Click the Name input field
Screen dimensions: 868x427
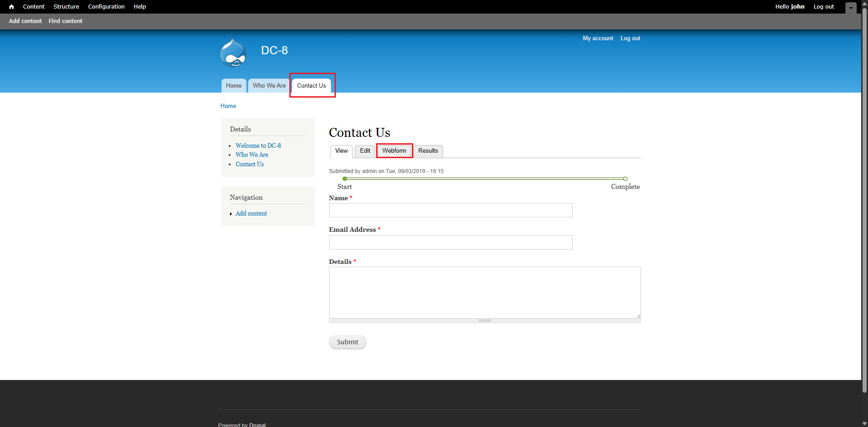coord(450,211)
